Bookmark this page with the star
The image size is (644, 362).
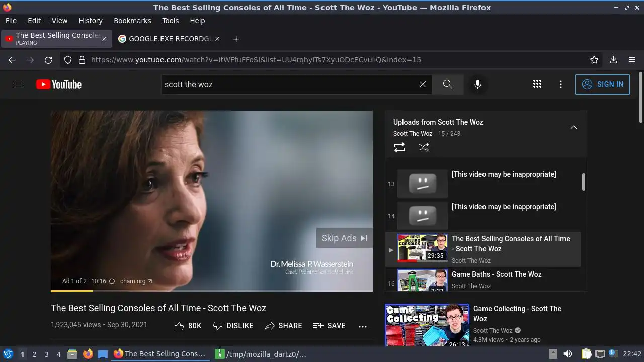(x=594, y=60)
